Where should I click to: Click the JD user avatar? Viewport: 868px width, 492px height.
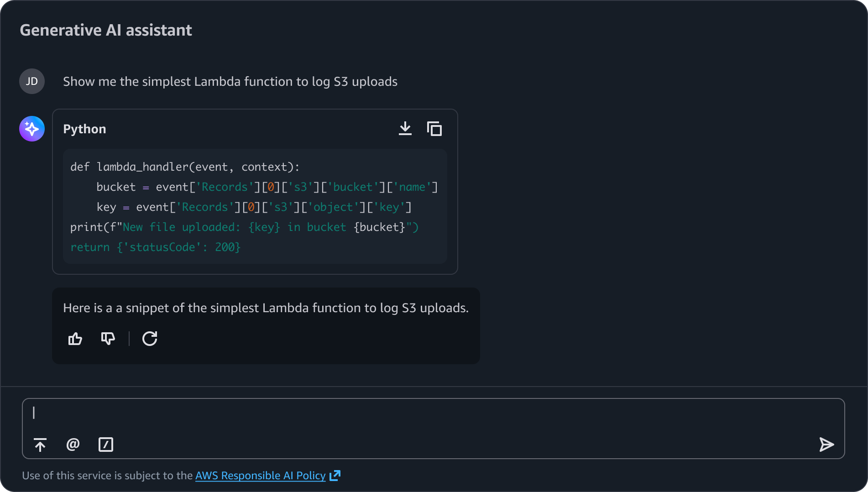[32, 81]
